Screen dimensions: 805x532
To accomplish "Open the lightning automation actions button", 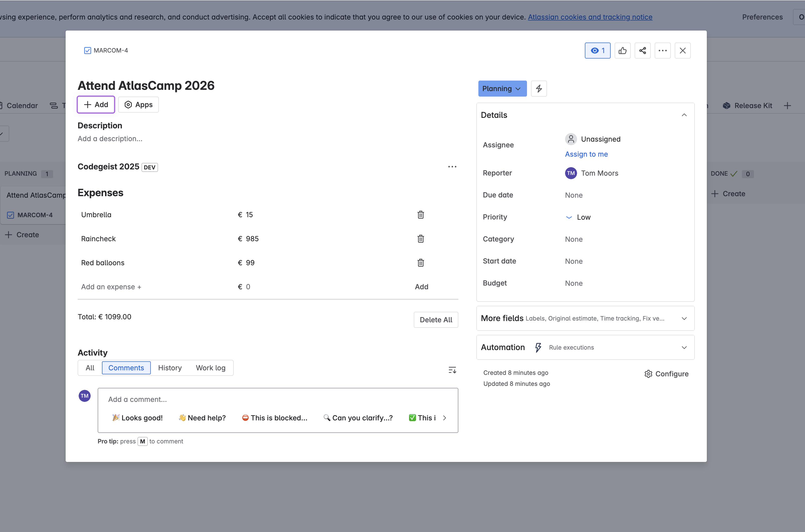I will pyautogui.click(x=539, y=89).
